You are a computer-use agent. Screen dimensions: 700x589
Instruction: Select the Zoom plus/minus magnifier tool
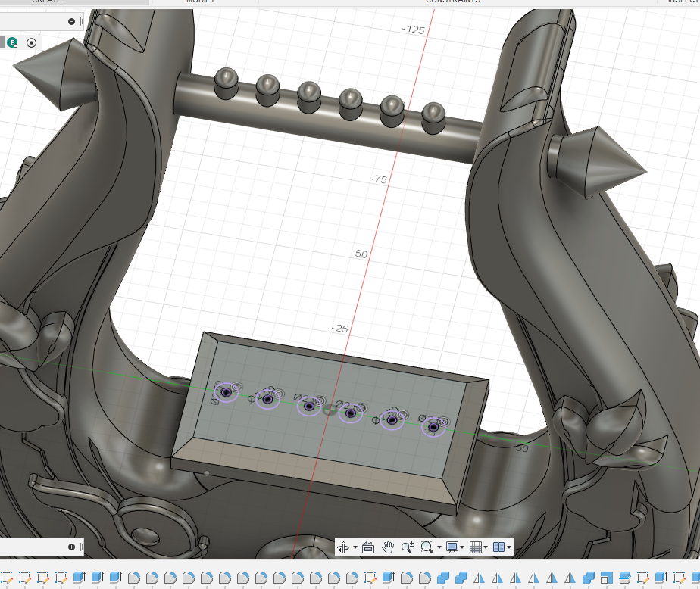[x=407, y=547]
